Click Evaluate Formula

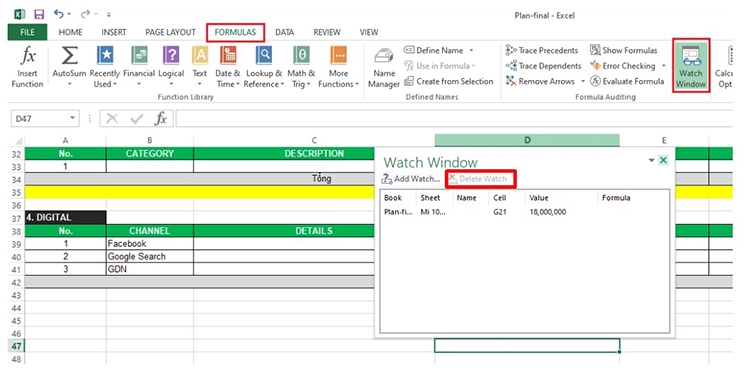pyautogui.click(x=627, y=81)
